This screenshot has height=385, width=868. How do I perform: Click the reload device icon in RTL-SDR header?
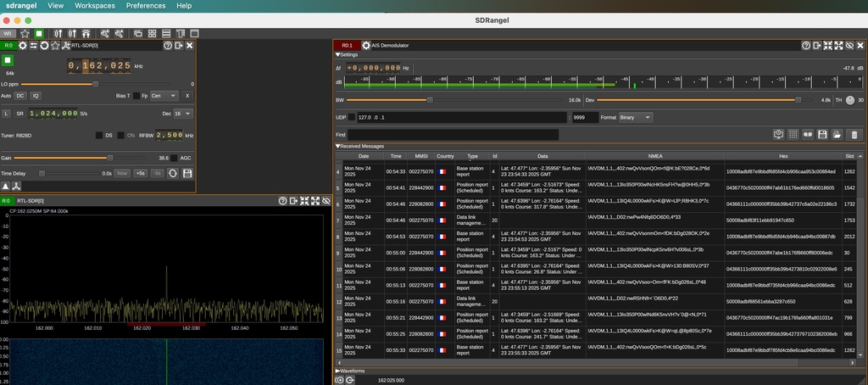[x=45, y=46]
